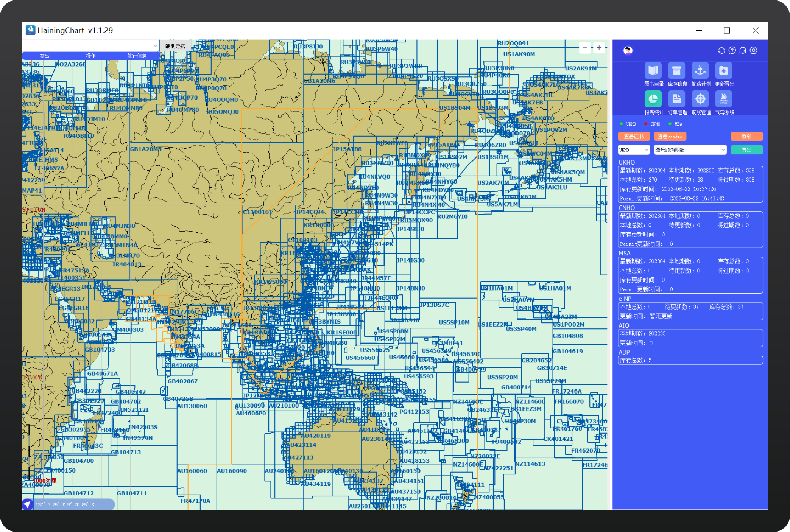
Task: Open 库存信息 inventory box icon
Action: 676,71
